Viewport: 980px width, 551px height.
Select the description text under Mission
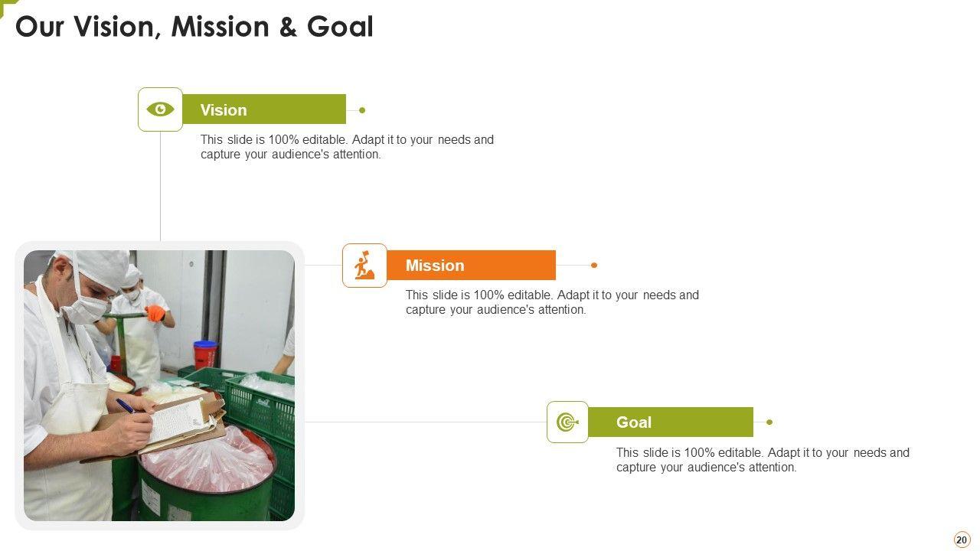click(x=552, y=302)
